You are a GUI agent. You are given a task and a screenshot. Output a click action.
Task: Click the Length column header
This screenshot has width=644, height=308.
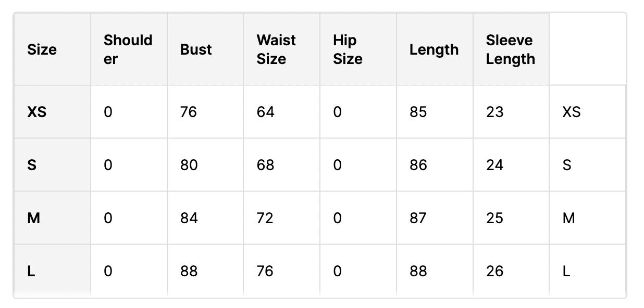coord(435,49)
